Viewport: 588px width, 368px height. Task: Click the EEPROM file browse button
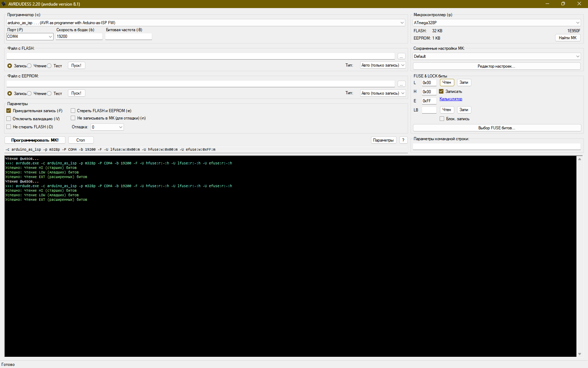(x=401, y=84)
